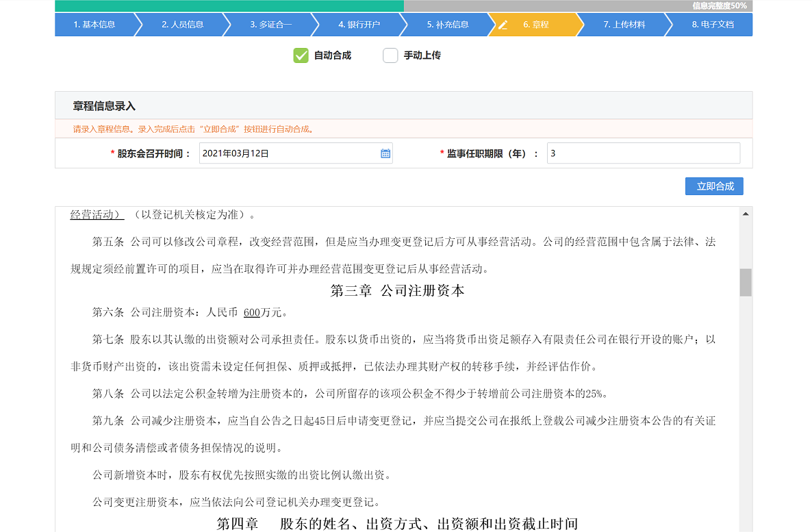Click the underlined 600 capital value
The height and width of the screenshot is (532, 812).
252,312
